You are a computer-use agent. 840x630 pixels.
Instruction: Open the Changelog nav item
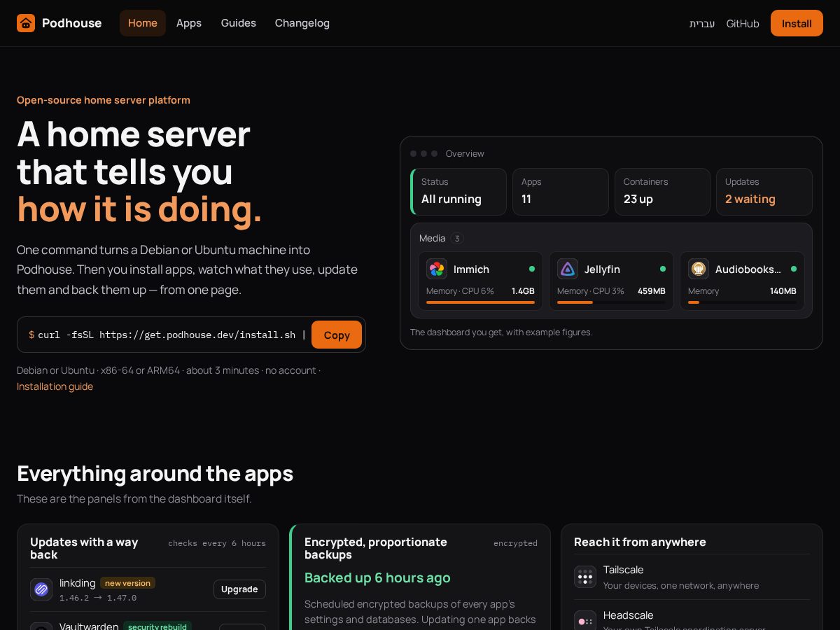tap(302, 23)
